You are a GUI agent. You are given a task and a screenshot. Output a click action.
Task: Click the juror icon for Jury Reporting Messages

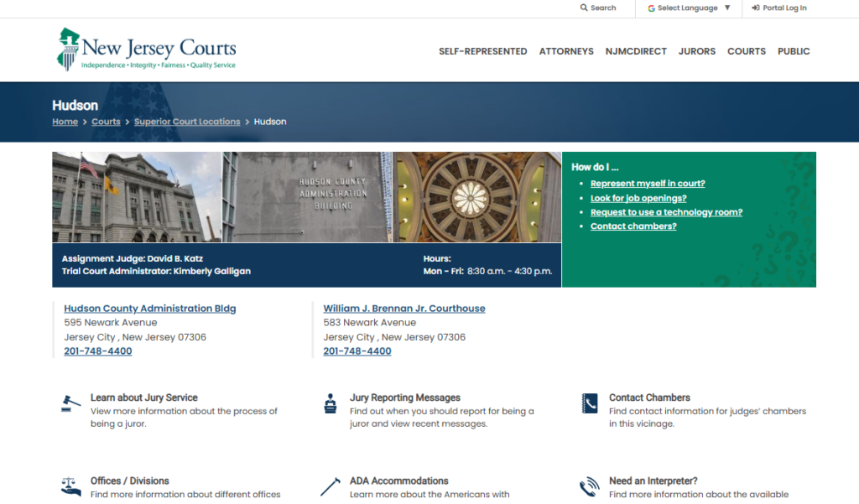pos(331,403)
